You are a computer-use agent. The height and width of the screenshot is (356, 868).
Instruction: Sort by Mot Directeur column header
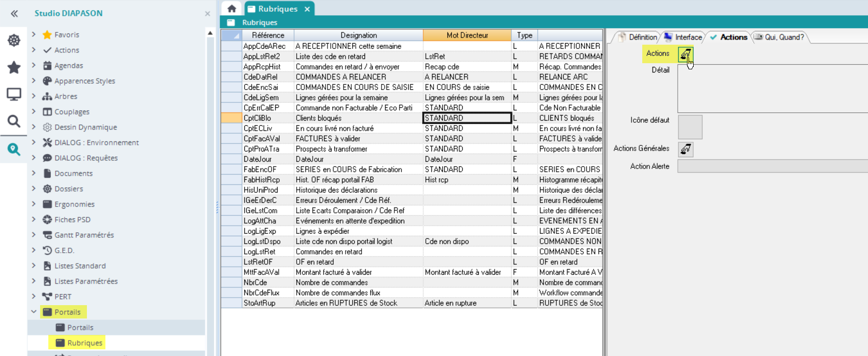pos(467,35)
